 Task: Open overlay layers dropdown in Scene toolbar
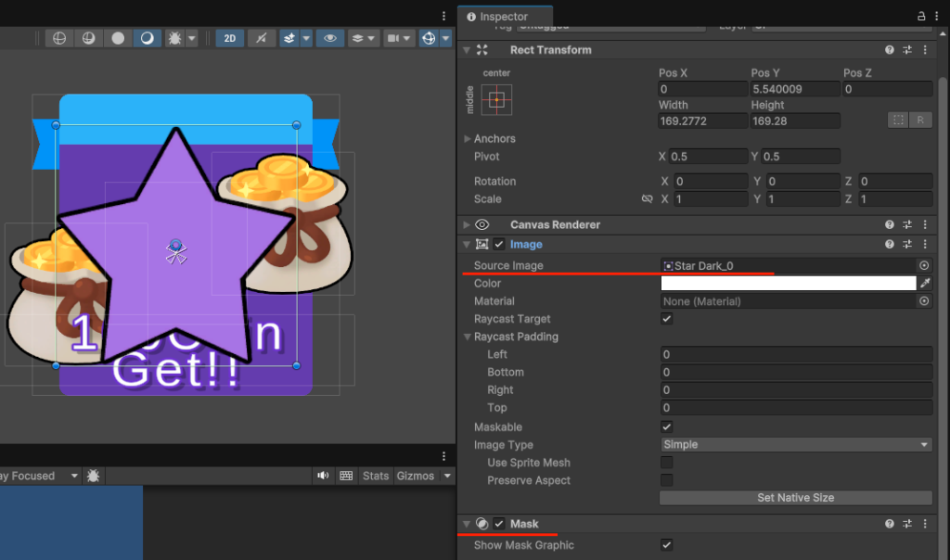tap(364, 38)
